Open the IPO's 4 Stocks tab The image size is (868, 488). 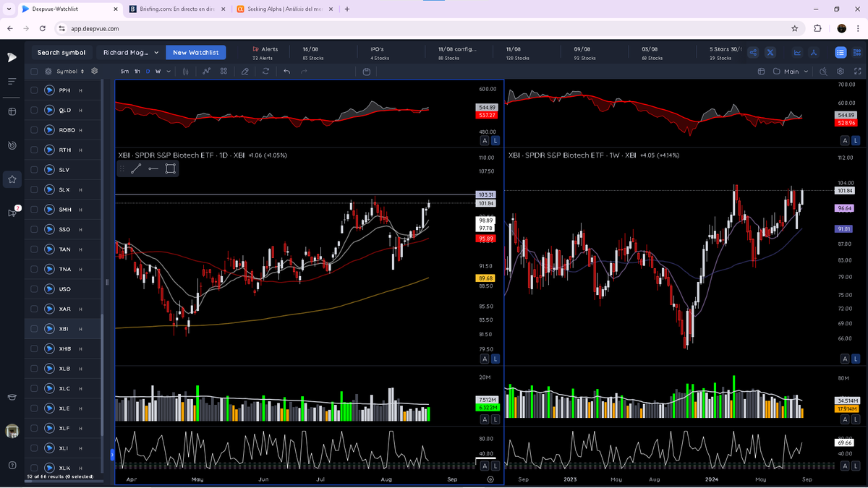point(380,53)
